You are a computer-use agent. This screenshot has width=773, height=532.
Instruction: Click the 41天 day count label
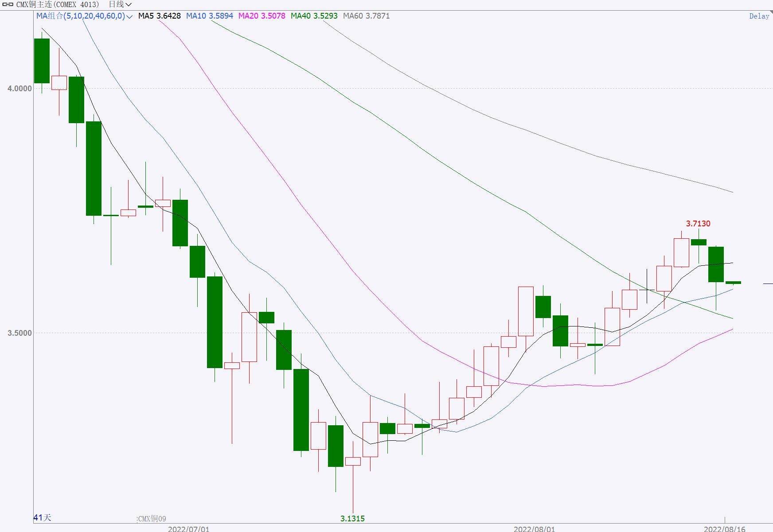coord(43,517)
